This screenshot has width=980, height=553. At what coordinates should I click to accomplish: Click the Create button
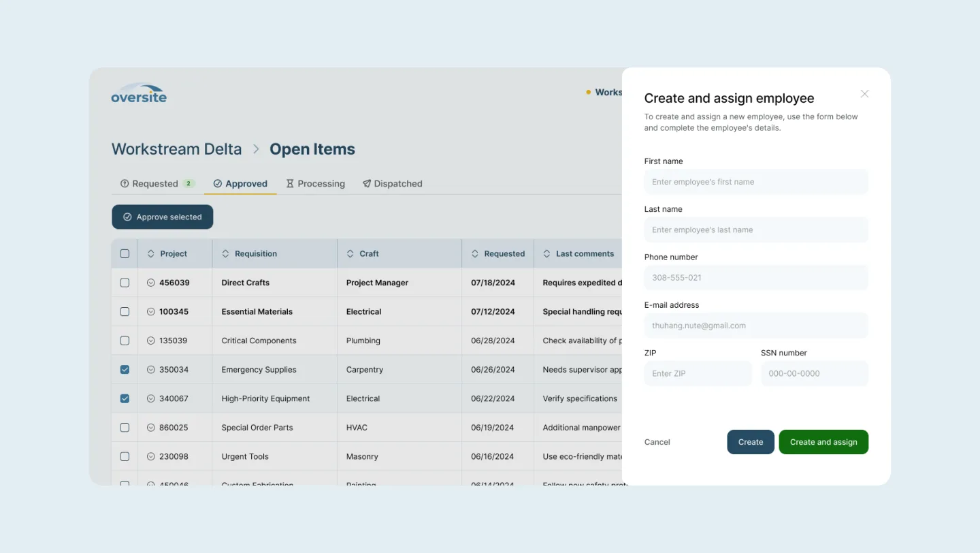pos(751,442)
